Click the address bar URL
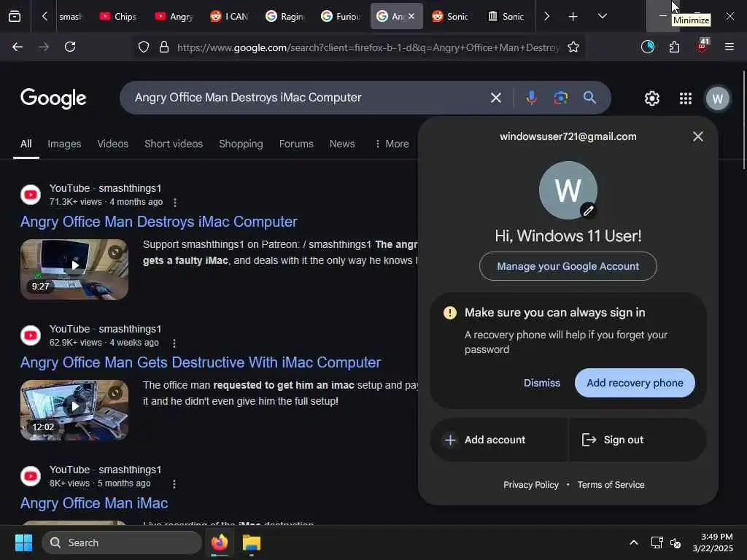 tap(368, 47)
